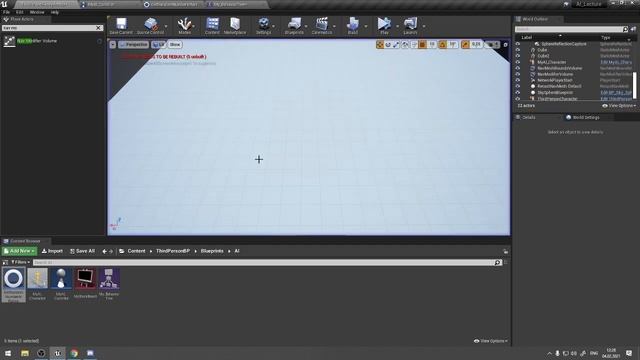Screen dimensions: 640x360
Task: Switch to the Details tab
Action: [529, 118]
